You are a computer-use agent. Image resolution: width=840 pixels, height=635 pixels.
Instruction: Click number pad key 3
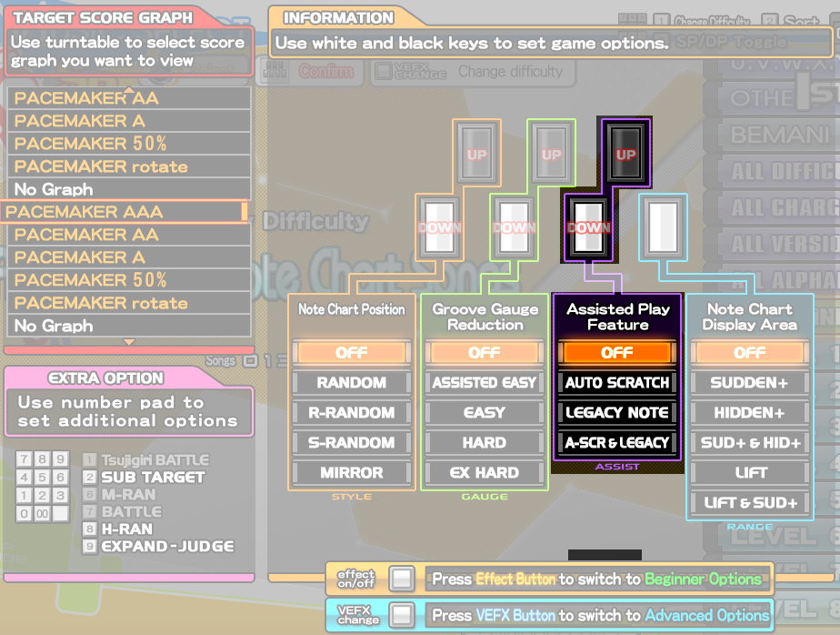[x=61, y=495]
